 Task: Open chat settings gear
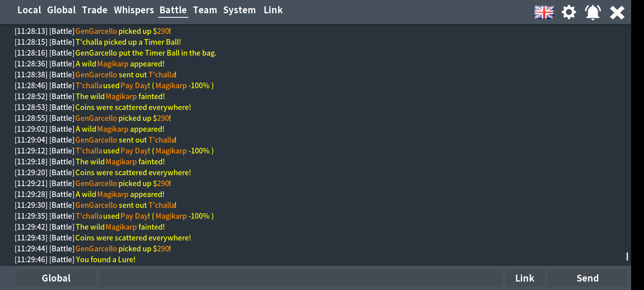pyautogui.click(x=569, y=12)
